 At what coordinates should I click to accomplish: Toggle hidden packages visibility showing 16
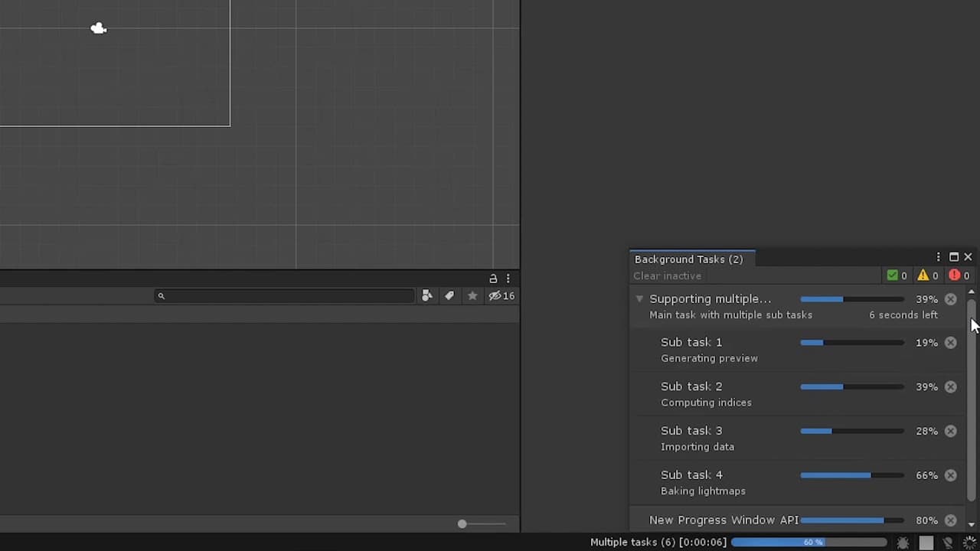[501, 296]
